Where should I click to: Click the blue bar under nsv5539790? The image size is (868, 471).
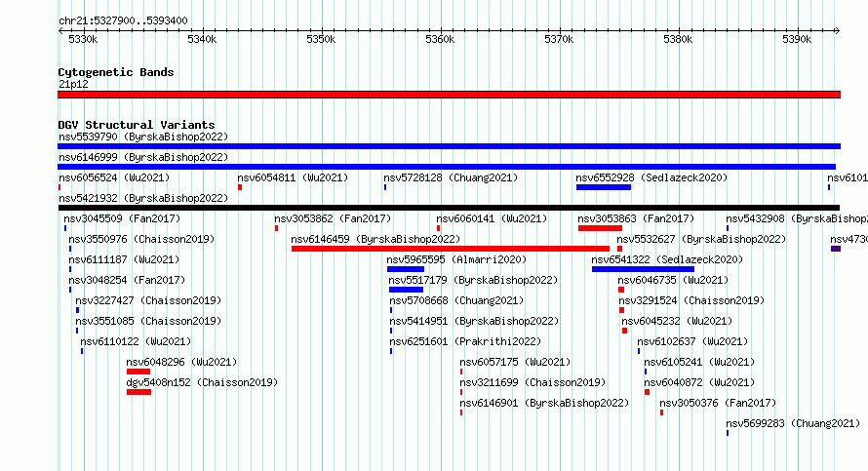tap(449, 146)
